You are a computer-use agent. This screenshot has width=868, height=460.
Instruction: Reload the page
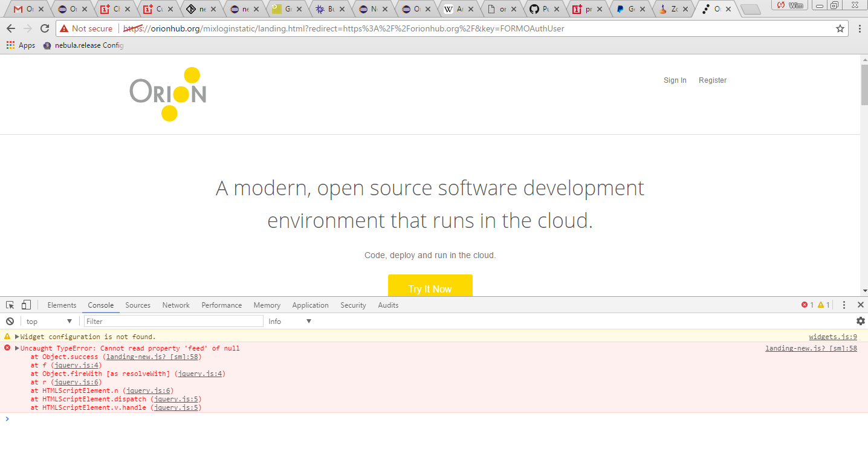click(45, 28)
